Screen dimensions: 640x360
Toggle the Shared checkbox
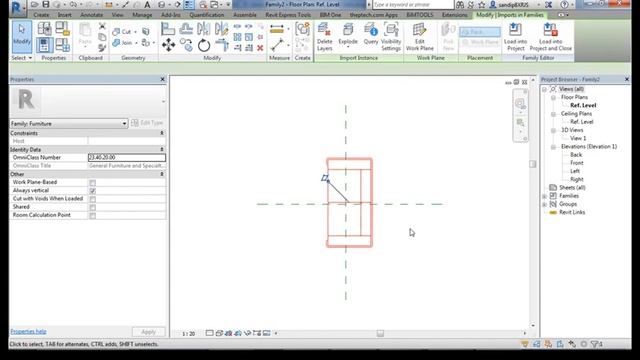pyautogui.click(x=93, y=207)
